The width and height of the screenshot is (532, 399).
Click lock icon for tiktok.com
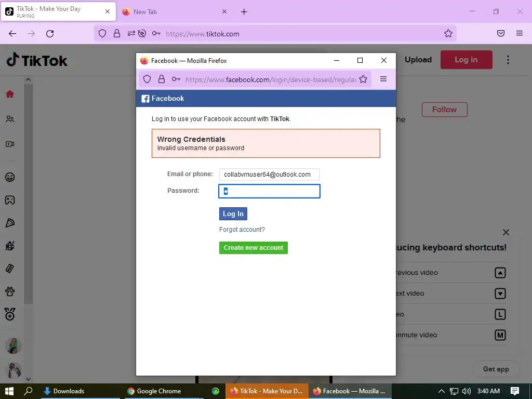tap(117, 33)
